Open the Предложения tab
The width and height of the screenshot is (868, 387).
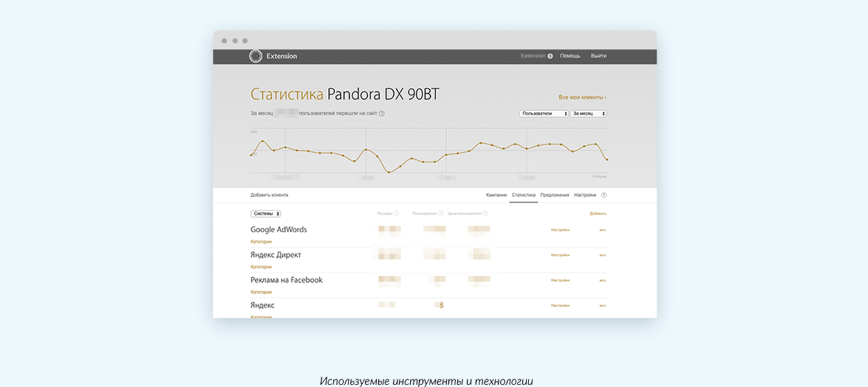(x=554, y=195)
